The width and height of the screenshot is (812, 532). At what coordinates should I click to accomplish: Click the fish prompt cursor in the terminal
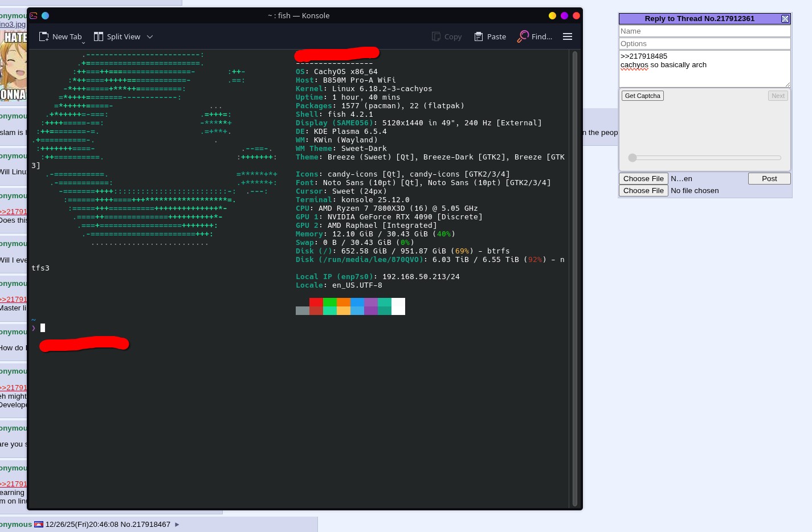pyautogui.click(x=43, y=328)
